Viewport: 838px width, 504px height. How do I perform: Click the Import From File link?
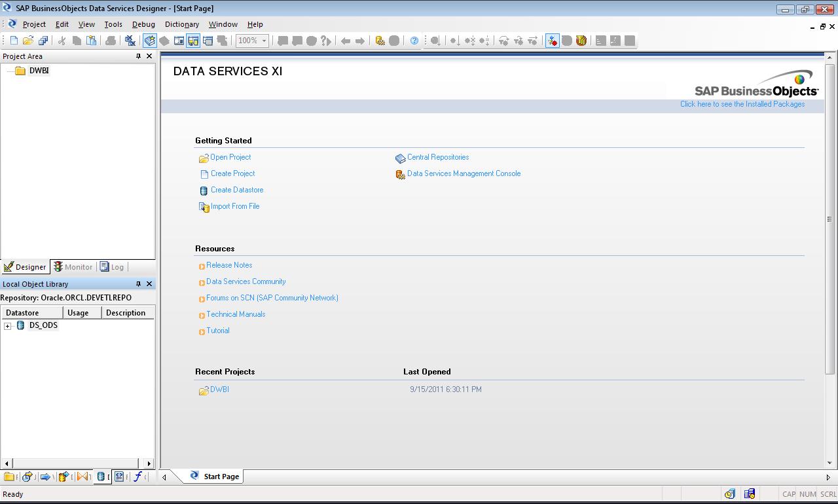pos(235,206)
